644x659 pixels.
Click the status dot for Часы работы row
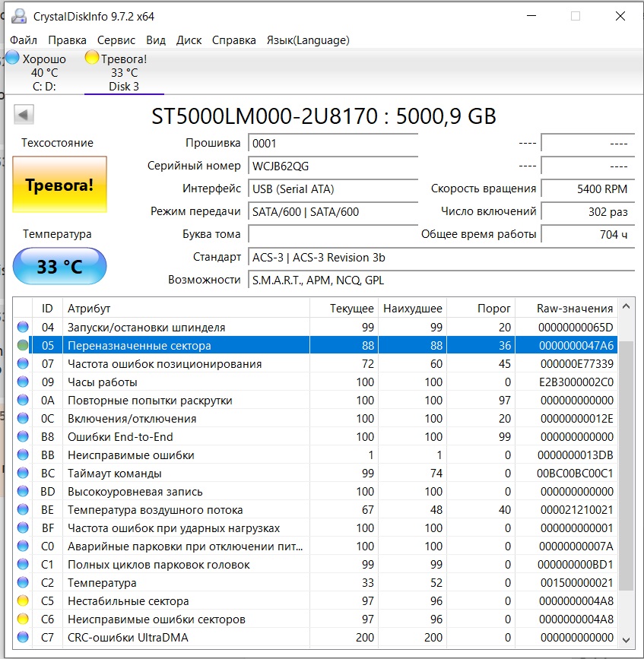pyautogui.click(x=23, y=382)
